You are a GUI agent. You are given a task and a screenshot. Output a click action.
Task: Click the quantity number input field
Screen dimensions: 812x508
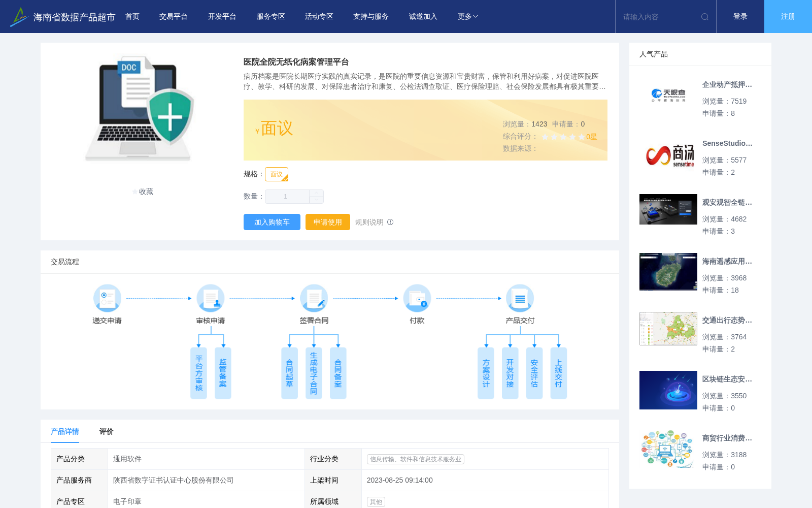(287, 197)
